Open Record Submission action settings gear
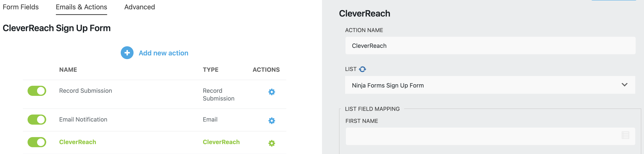The height and width of the screenshot is (154, 644). [x=272, y=92]
